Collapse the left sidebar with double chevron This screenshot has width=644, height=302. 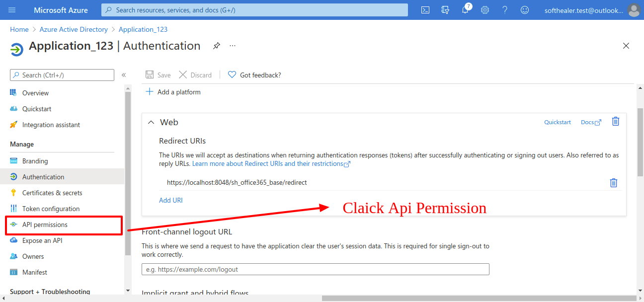pos(124,75)
